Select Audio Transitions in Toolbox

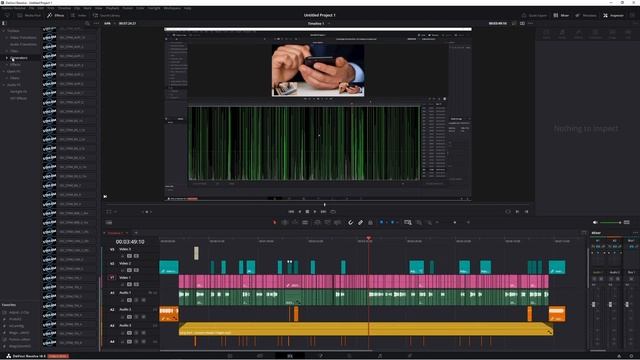click(x=23, y=44)
